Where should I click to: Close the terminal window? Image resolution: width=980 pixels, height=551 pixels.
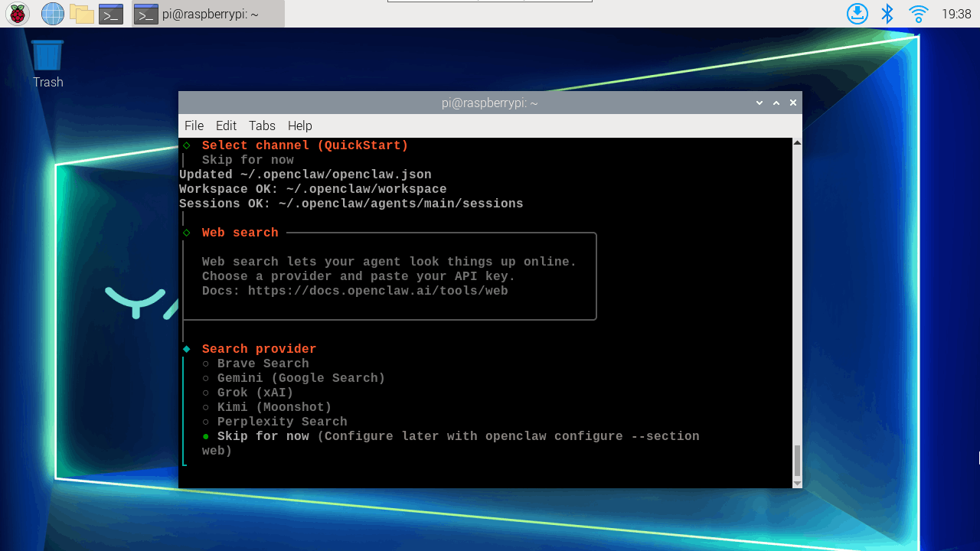point(793,103)
